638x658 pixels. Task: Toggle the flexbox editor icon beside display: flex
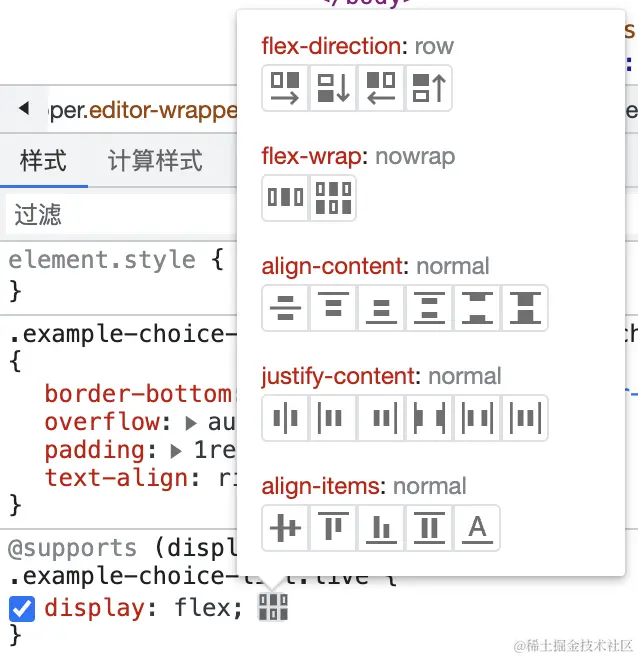[273, 607]
